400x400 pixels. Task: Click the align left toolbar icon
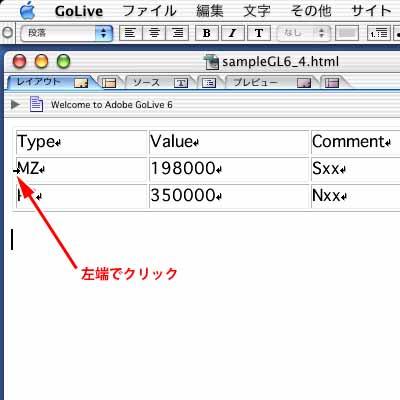pos(130,33)
